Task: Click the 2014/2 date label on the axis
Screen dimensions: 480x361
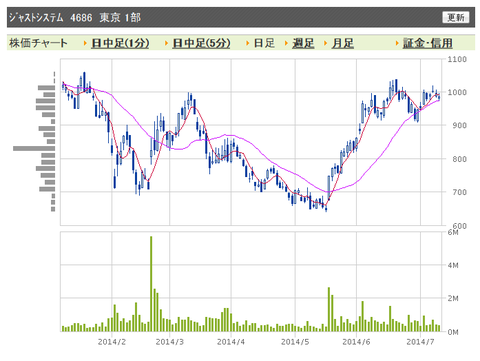Action: (x=112, y=342)
